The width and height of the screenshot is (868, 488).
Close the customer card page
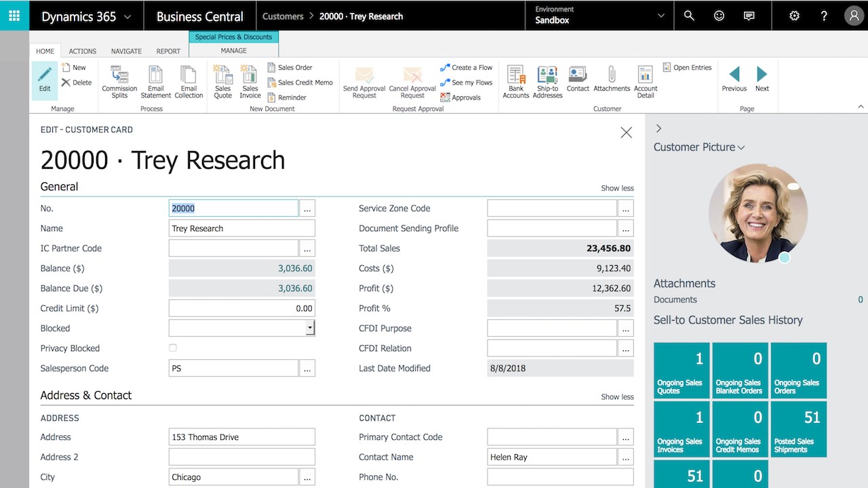(x=626, y=133)
